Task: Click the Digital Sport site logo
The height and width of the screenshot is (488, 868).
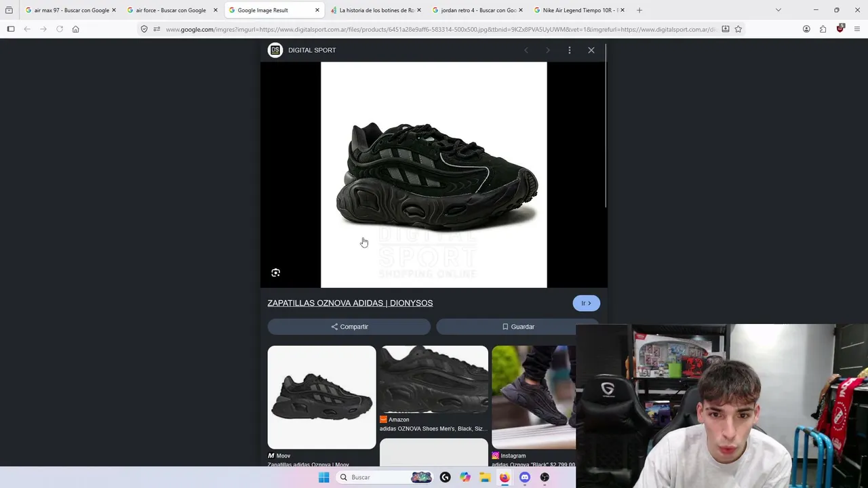Action: tap(275, 50)
